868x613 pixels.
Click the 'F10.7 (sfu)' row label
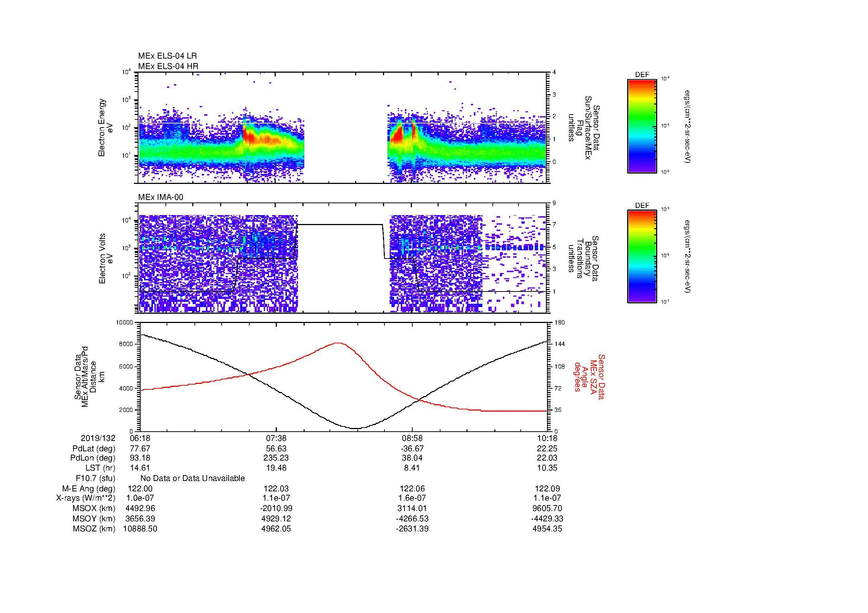tap(96, 478)
